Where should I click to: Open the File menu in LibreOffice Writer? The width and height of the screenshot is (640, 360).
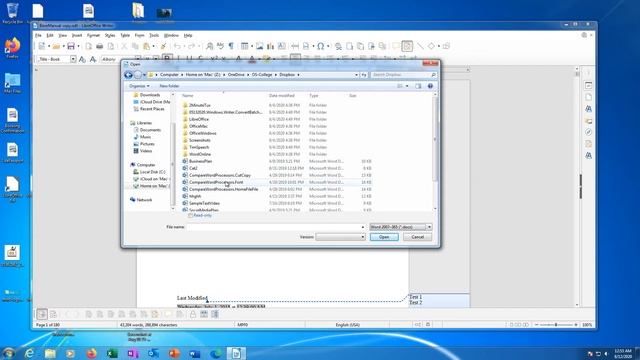click(38, 36)
